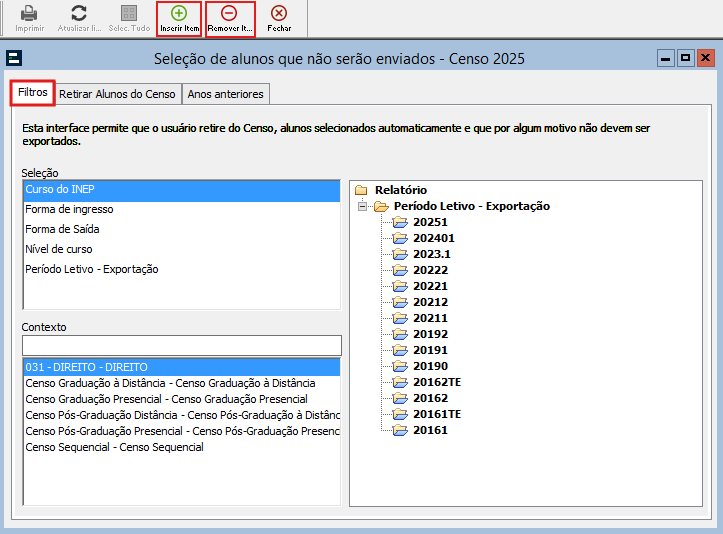This screenshot has width=723, height=534.
Task: Select Censo Graduação Presencial context item
Action: tap(182, 399)
